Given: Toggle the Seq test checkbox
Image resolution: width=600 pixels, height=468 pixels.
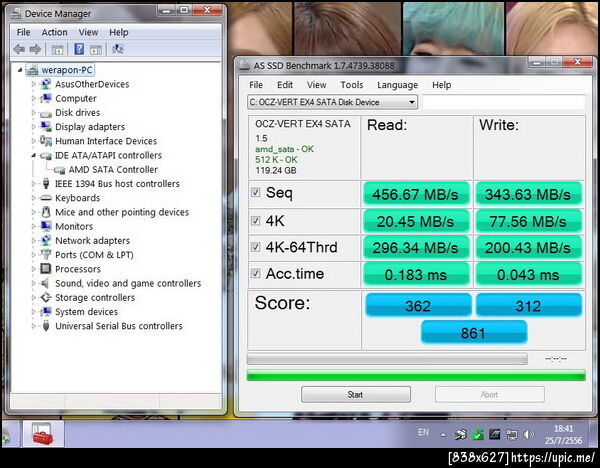Looking at the screenshot, I should pos(256,192).
